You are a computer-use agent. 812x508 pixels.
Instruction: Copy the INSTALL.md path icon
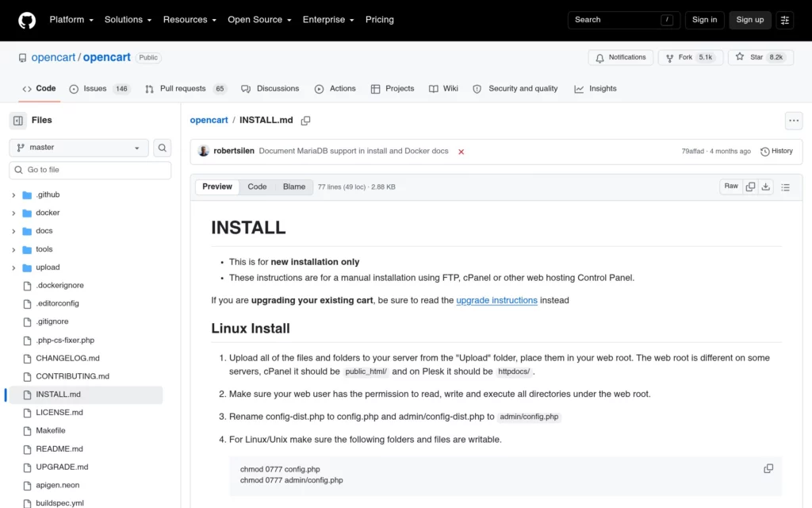pos(305,121)
